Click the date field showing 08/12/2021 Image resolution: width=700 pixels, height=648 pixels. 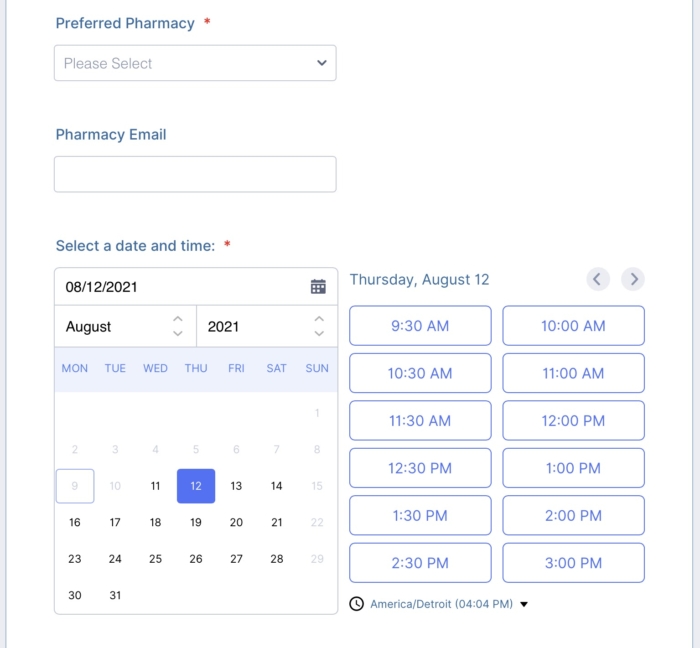tap(180, 287)
